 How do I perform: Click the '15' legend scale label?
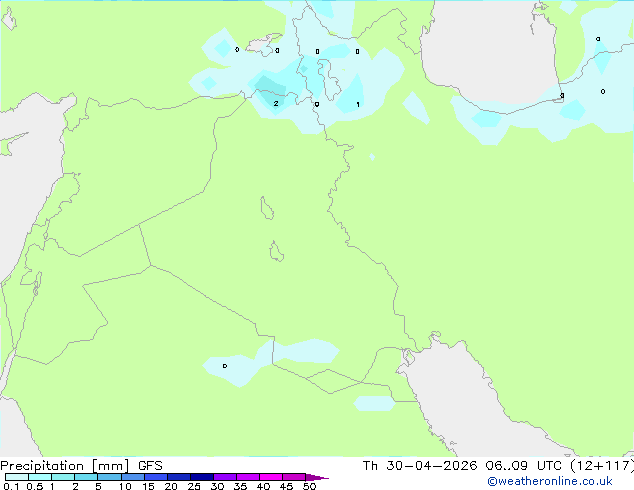click(x=148, y=486)
